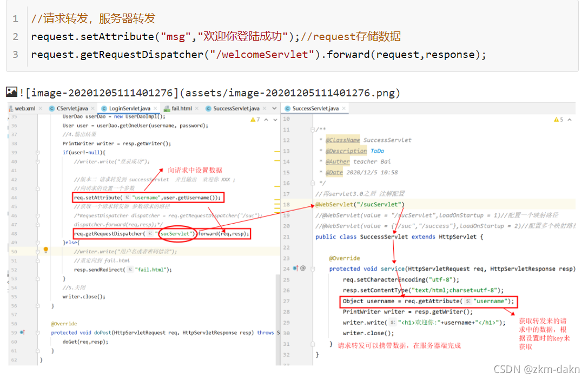Select SuccessServlet.java tab in right split editor
Image resolution: width=588 pixels, height=379 pixels.
coord(315,108)
